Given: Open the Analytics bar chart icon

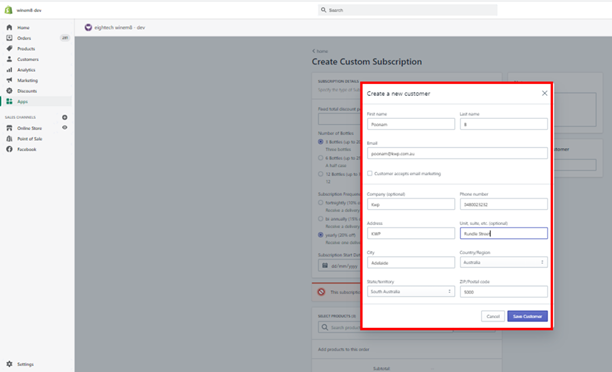Looking at the screenshot, I should coord(9,69).
